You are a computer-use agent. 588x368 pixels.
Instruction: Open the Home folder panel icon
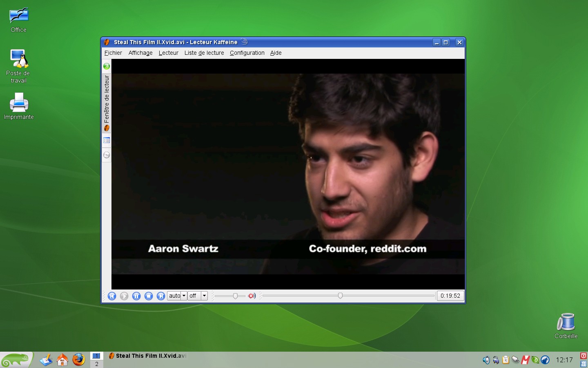coord(62,360)
